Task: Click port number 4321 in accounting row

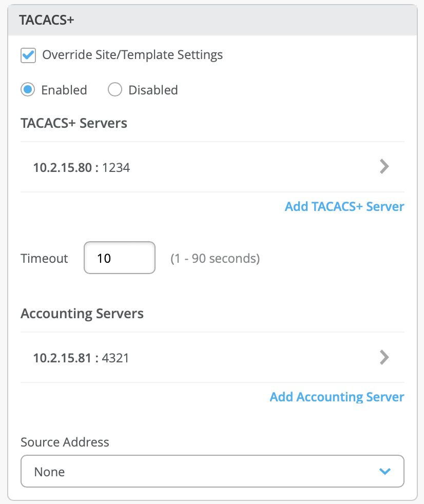Action: tap(116, 358)
